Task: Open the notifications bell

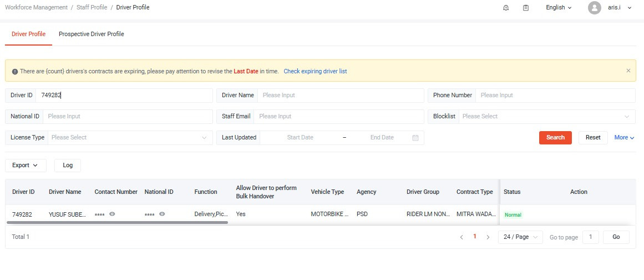Action: pos(506,8)
